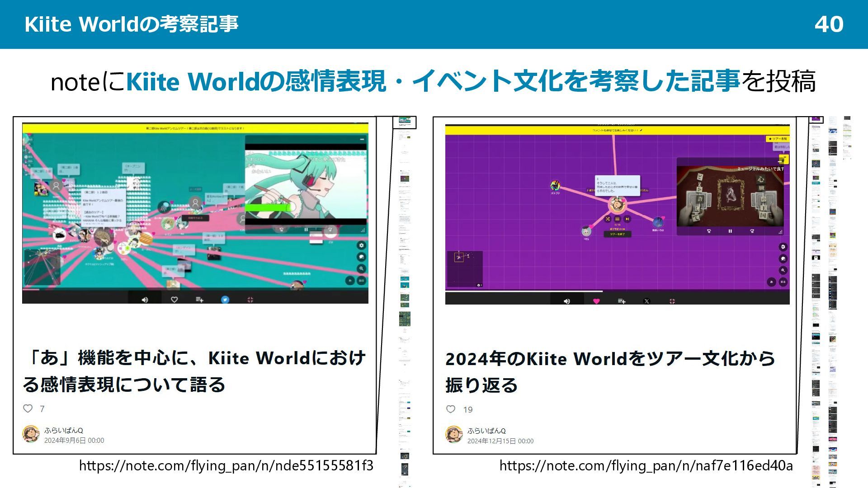Click the yellow announcement banner in the teal screenshot
Image resolution: width=868 pixels, height=488 pixels.
[x=195, y=128]
